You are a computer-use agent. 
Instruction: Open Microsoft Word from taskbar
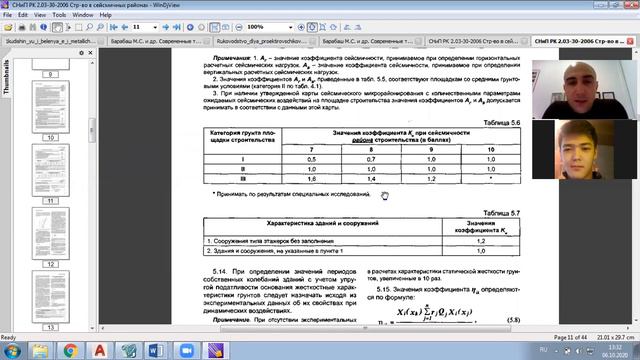[x=157, y=351]
